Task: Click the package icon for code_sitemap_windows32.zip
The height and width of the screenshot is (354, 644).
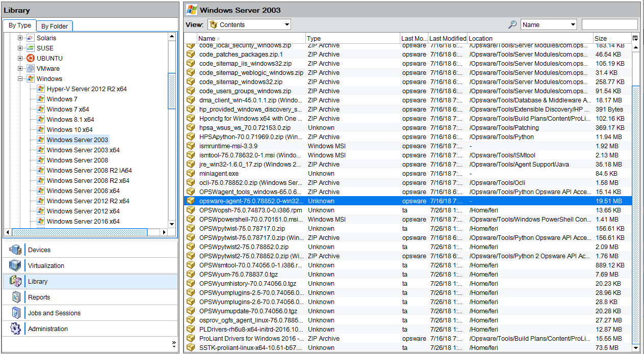Action: pos(191,81)
